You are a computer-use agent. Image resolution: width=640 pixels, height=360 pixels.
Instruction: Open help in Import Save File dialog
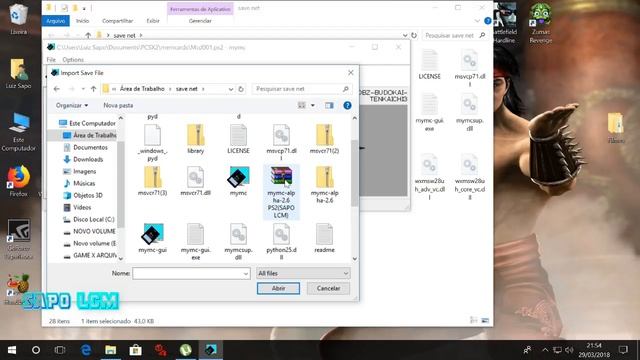347,105
